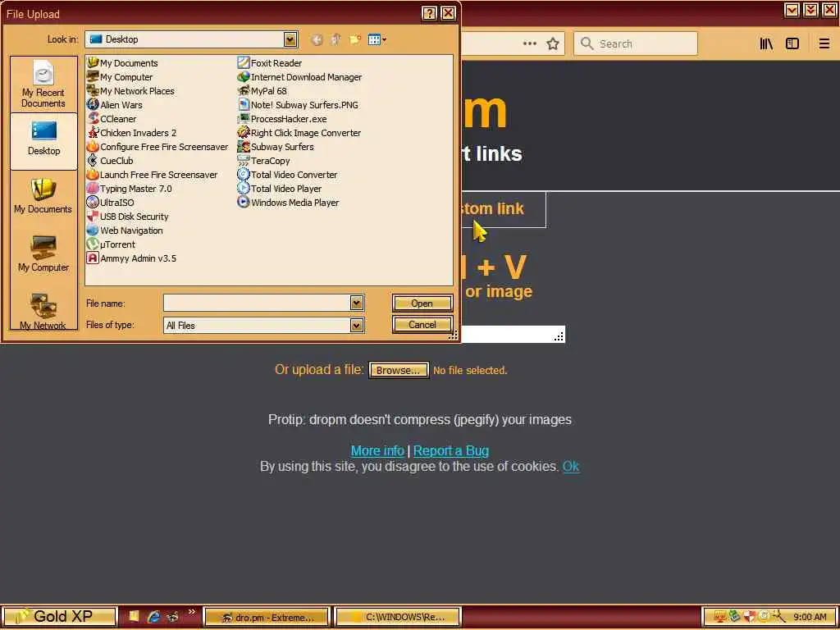
Task: Switch to dro.pm taskbar window
Action: pyautogui.click(x=267, y=617)
